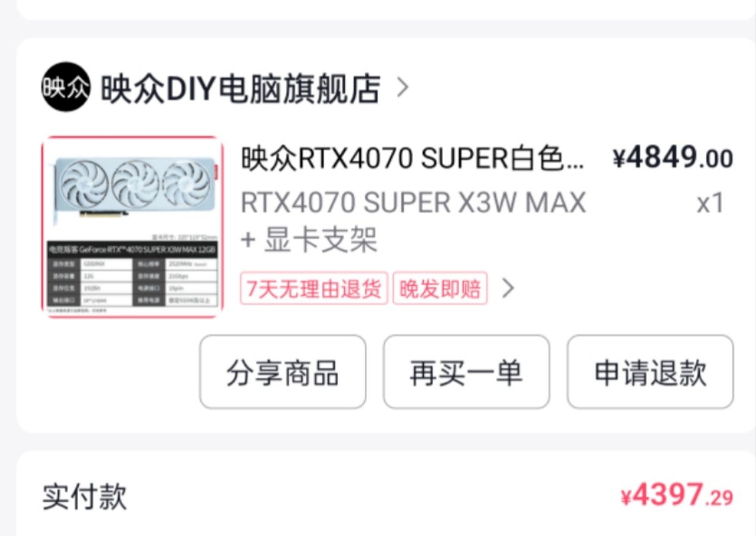The width and height of the screenshot is (756, 536).
Task: Click the 分享商品 button
Action: click(x=283, y=372)
